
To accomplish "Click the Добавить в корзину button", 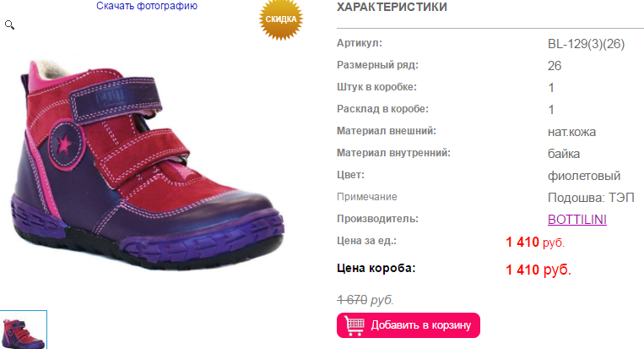I will [409, 325].
